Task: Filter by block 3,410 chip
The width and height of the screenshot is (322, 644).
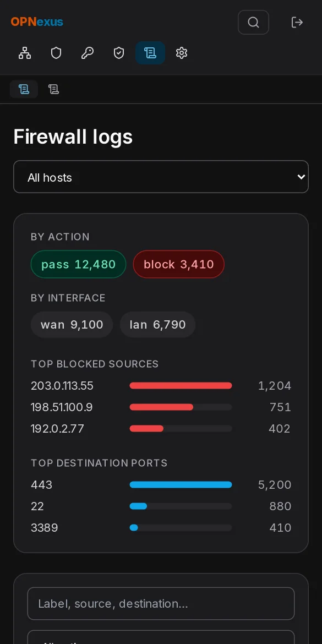Action: (x=179, y=264)
